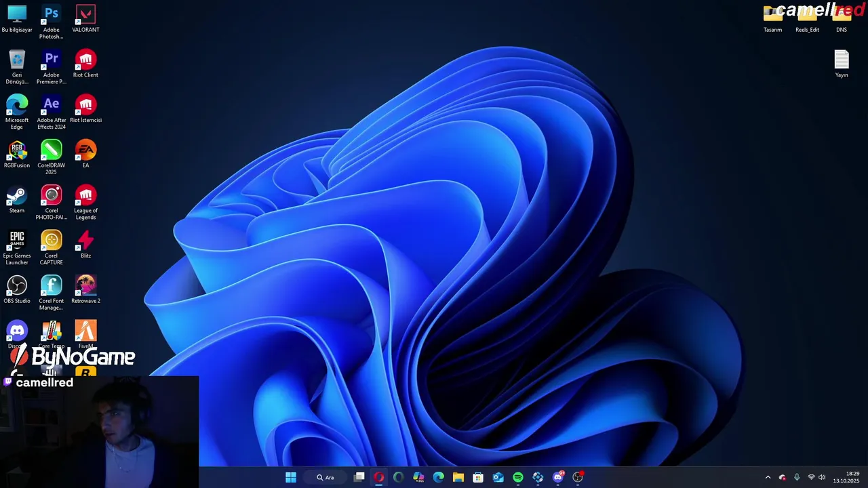Click the microphone icon in system tray

click(797, 477)
